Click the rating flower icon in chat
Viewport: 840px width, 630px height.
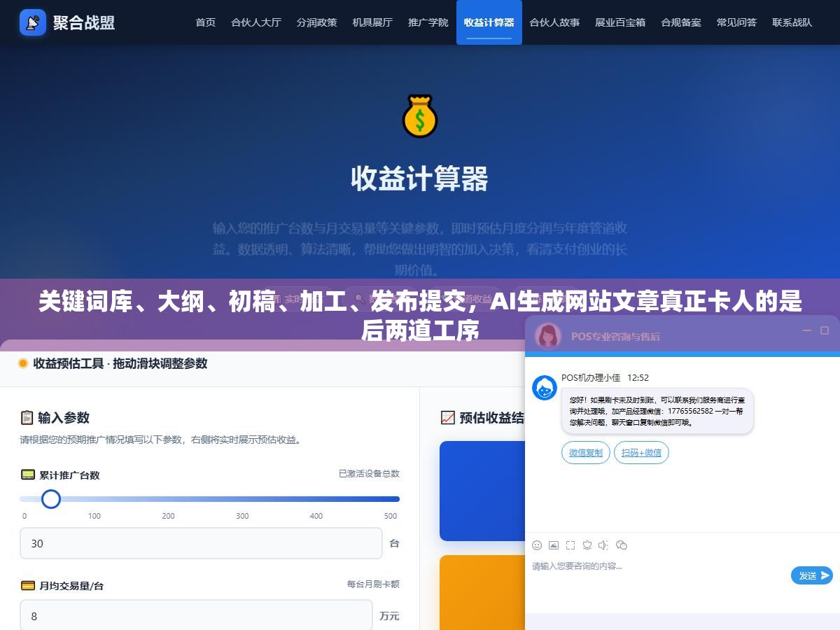(587, 545)
